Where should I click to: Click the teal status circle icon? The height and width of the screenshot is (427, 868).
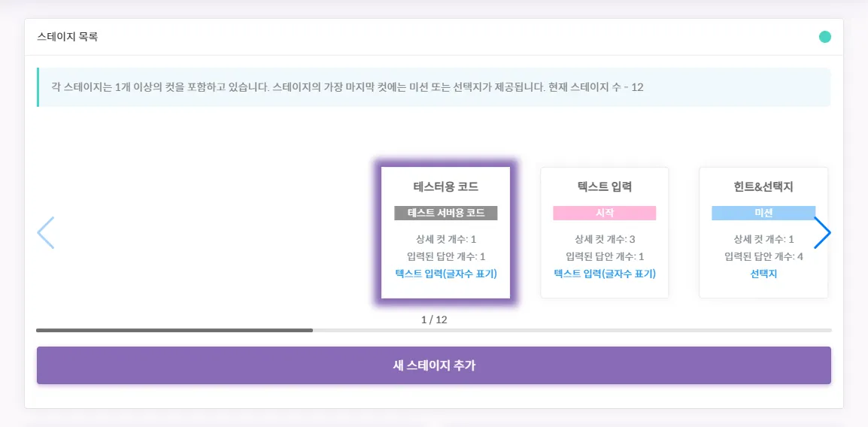(x=824, y=37)
